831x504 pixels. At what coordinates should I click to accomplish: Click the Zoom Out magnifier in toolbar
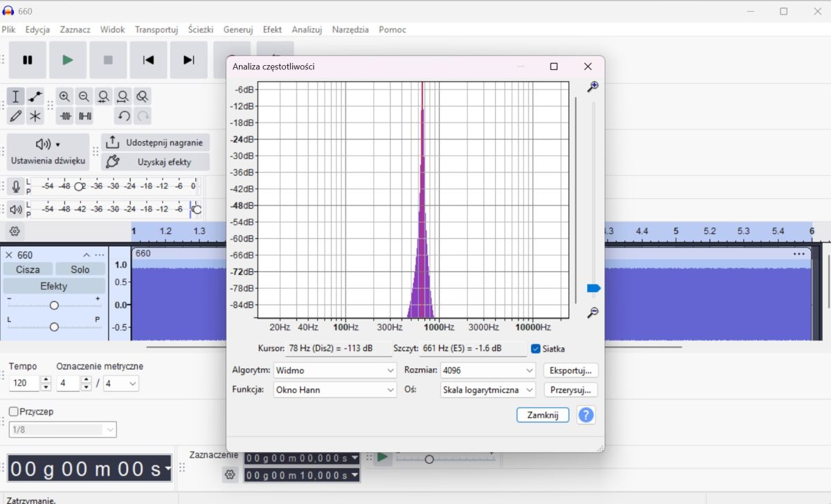tap(84, 96)
